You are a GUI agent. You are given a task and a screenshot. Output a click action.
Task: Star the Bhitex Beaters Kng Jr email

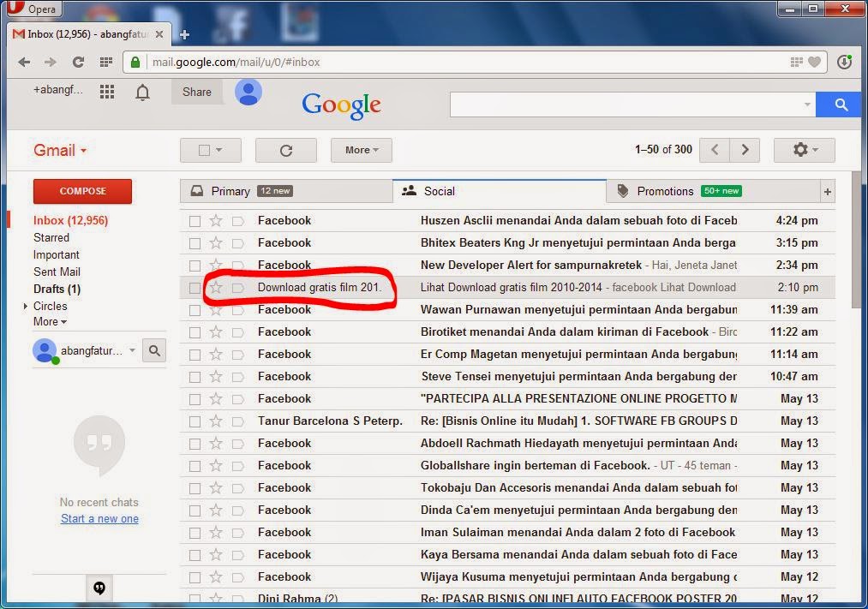click(x=216, y=242)
